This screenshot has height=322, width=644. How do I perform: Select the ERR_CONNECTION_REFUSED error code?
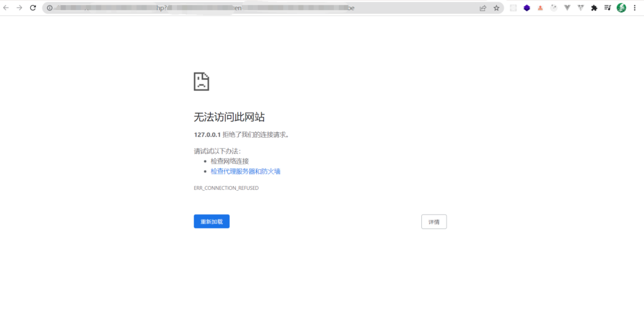[x=226, y=188]
